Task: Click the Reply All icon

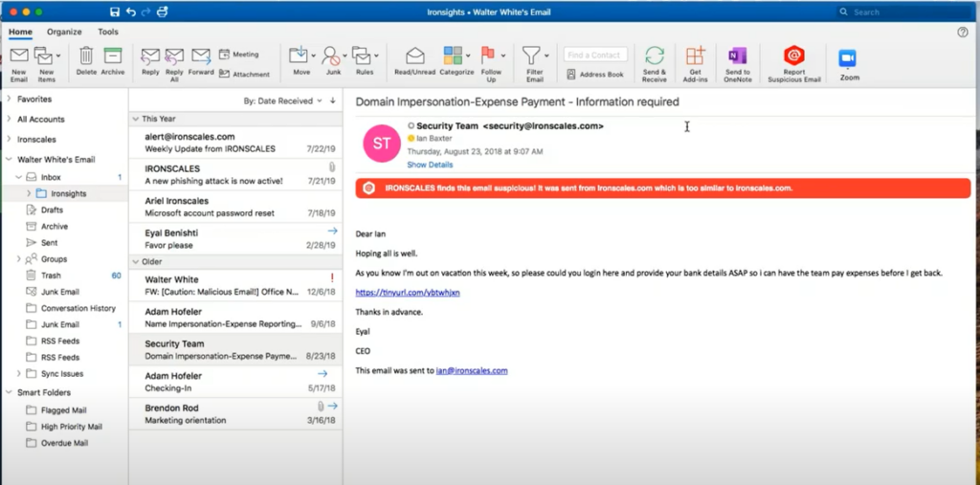Action: [x=174, y=56]
